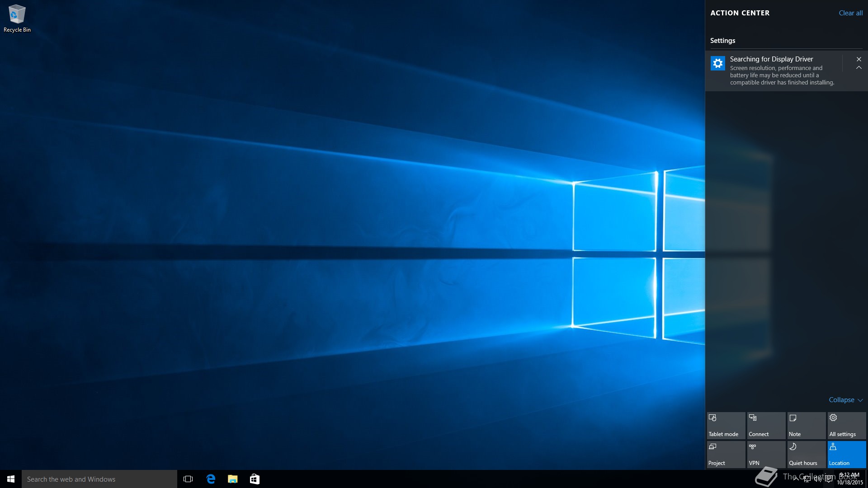Toggle Tablet mode quick action
The image size is (868, 488).
pyautogui.click(x=726, y=425)
